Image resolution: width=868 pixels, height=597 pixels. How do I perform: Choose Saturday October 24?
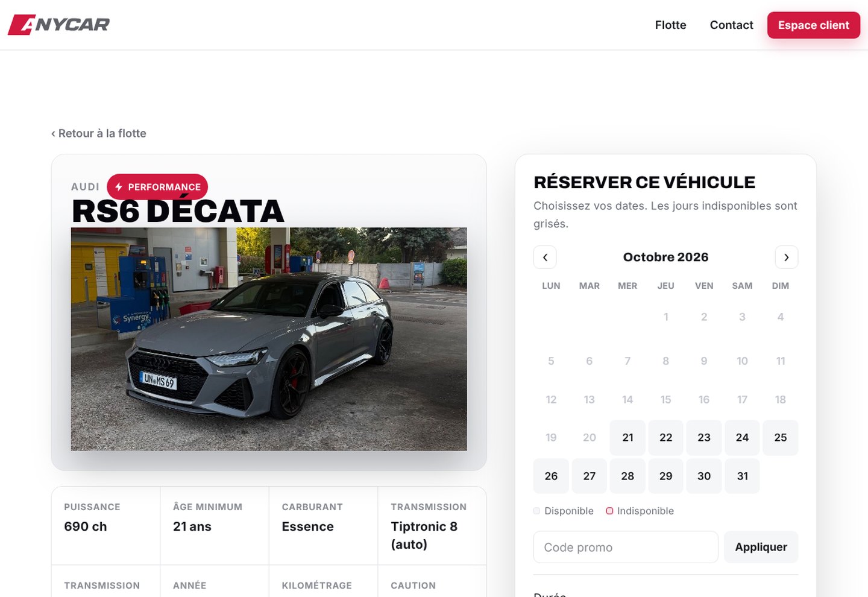[x=742, y=438]
